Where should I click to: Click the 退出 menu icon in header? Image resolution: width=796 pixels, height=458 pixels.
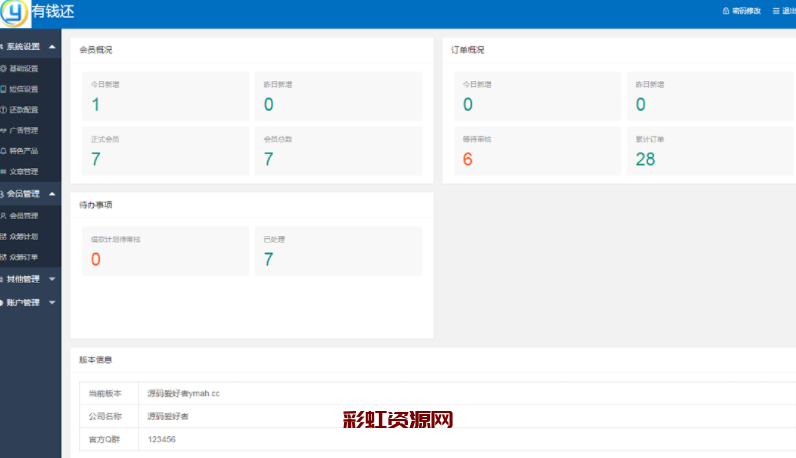pos(776,11)
